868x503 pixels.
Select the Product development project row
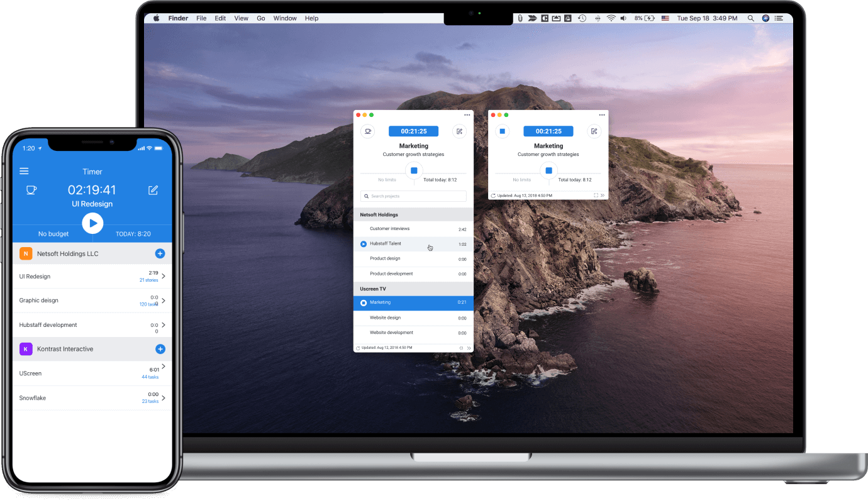[x=413, y=274]
